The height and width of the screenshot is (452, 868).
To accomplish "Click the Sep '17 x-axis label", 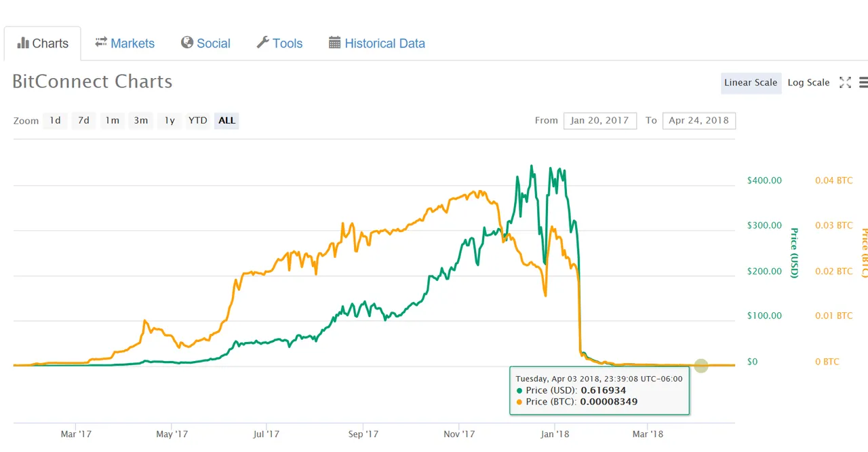I will [x=363, y=434].
